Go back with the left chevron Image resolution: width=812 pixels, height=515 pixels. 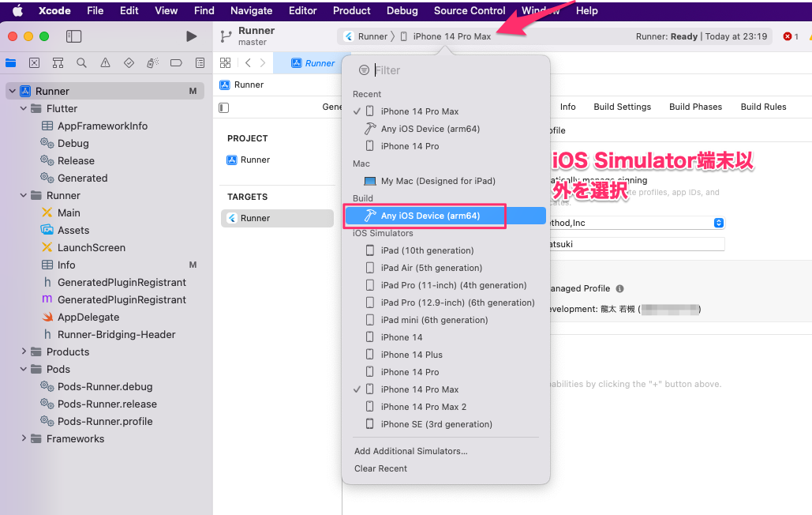click(x=248, y=63)
